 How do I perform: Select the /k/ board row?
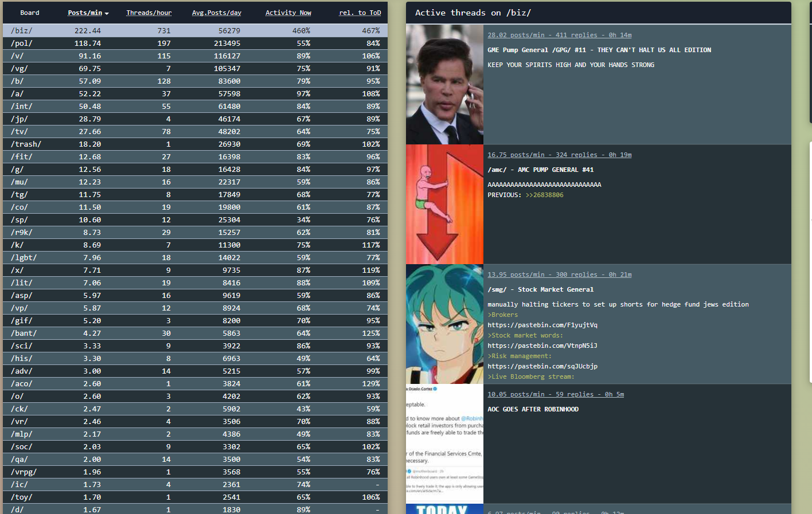(195, 245)
